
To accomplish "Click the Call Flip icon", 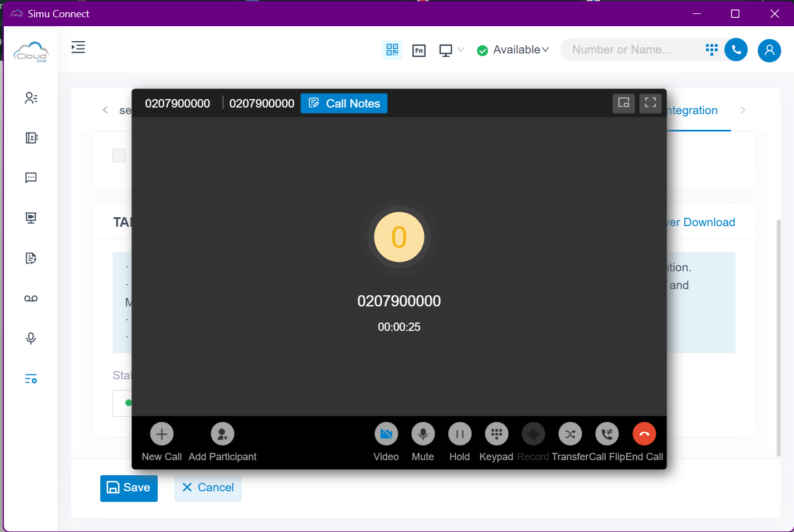I will tap(607, 434).
